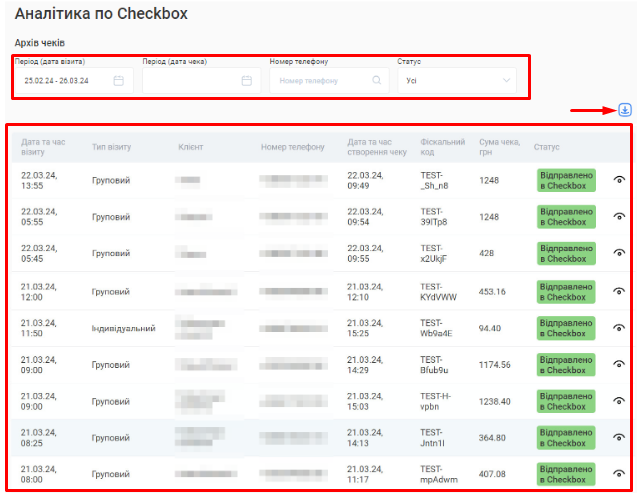Click the Дата та час візиту column header
Viewport: 637px width, 495px height.
(x=43, y=147)
